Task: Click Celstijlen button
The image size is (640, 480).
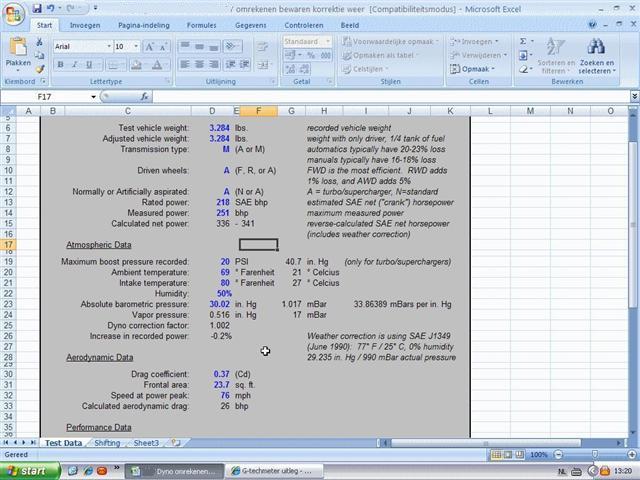Action: pos(365,69)
